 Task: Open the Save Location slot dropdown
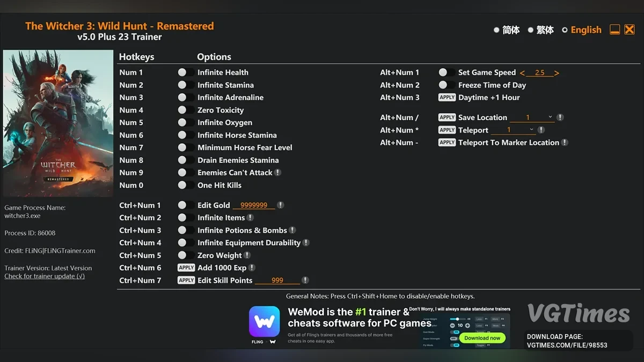pos(532,117)
